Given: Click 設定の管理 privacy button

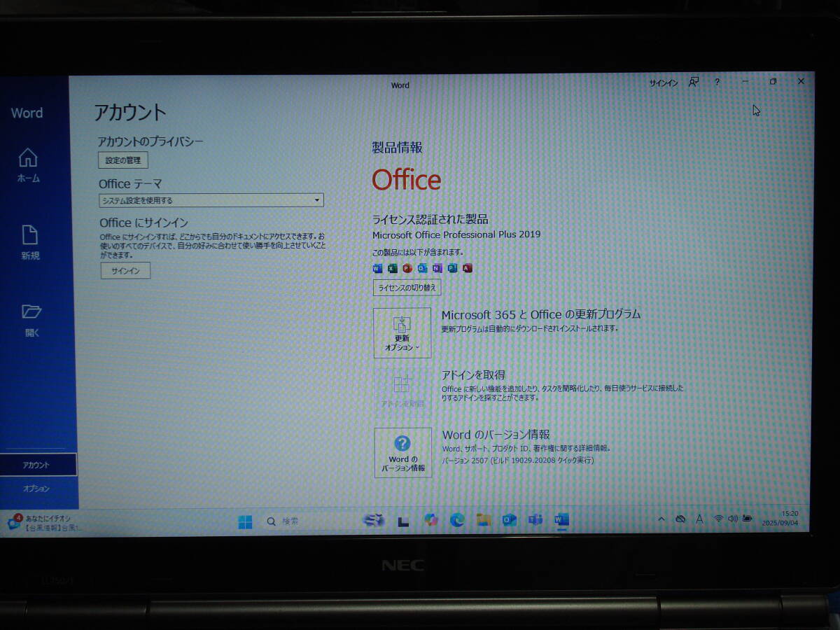Looking at the screenshot, I should pos(123,160).
